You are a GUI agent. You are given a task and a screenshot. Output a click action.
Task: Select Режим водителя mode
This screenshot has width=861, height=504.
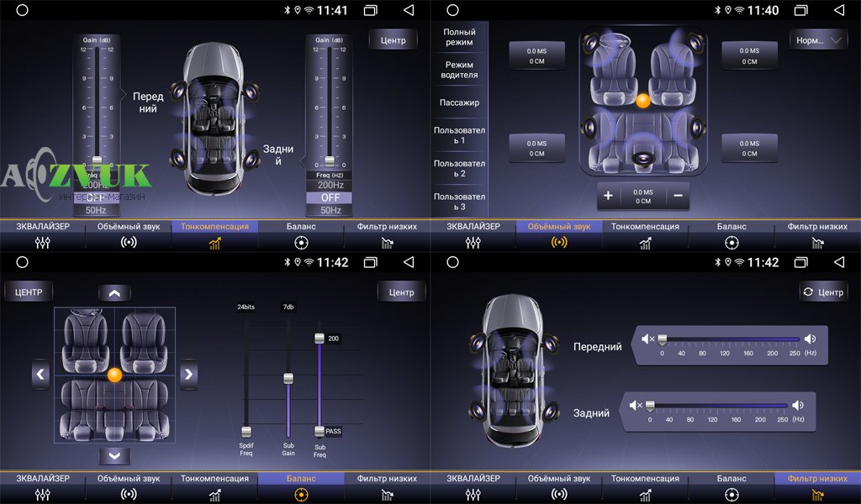(459, 70)
